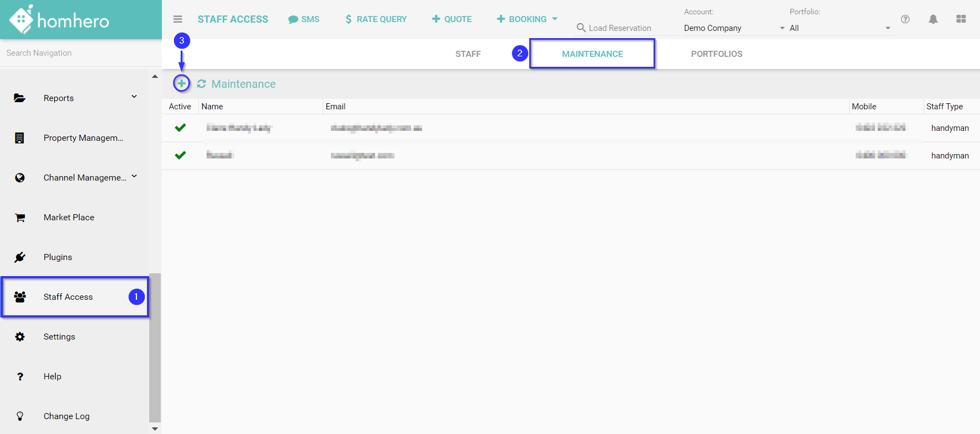Open the Booking dropdown arrow
The width and height of the screenshot is (980, 434).
point(555,19)
